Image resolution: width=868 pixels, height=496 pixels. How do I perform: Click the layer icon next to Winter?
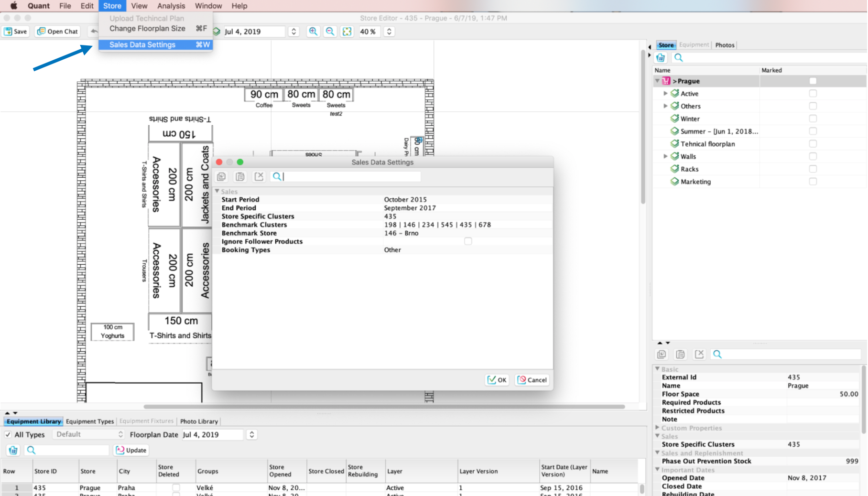coord(674,119)
